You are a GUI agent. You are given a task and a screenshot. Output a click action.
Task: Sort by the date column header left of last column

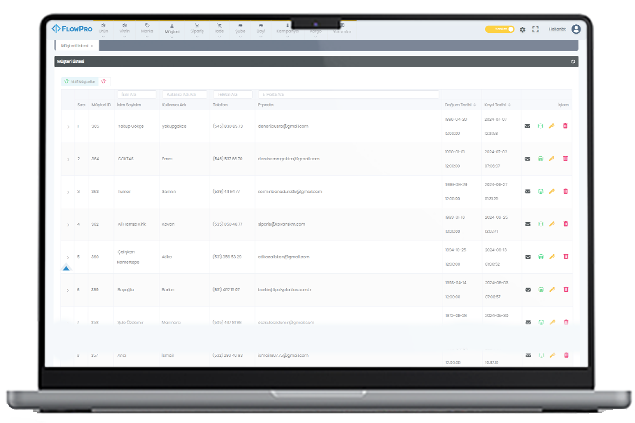click(497, 104)
